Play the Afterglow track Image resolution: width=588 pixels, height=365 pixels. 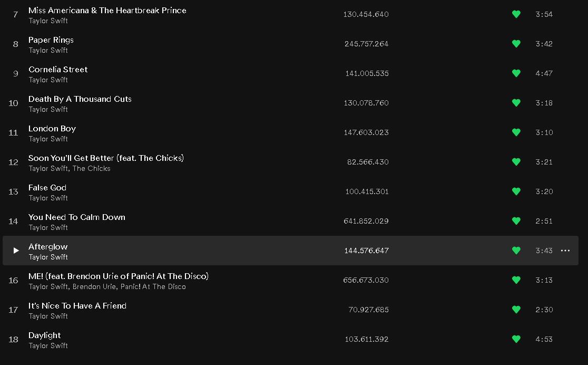pyautogui.click(x=16, y=251)
